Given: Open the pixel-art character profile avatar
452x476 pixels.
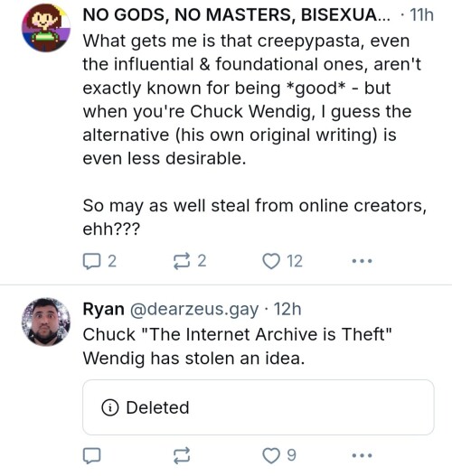Looking at the screenshot, I should pyautogui.click(x=46, y=28).
